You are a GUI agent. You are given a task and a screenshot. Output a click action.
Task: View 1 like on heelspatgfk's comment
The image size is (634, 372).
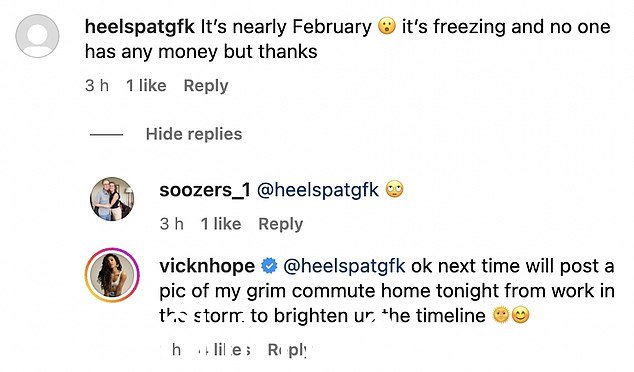(146, 86)
